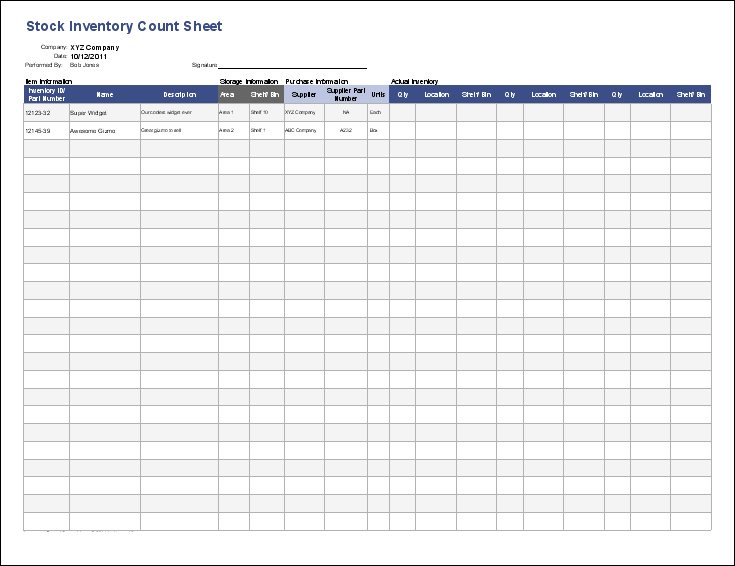Select the Super Widget name cell
735x566 pixels.
[105, 113]
